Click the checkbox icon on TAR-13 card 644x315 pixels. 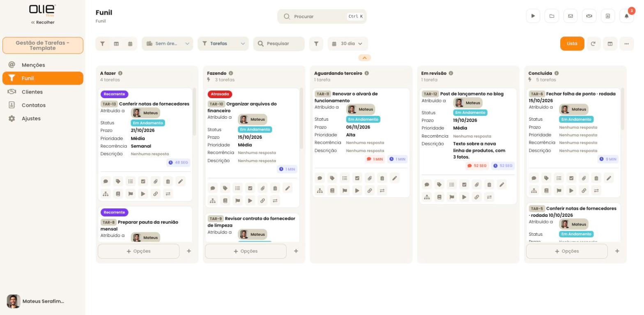pyautogui.click(x=143, y=181)
